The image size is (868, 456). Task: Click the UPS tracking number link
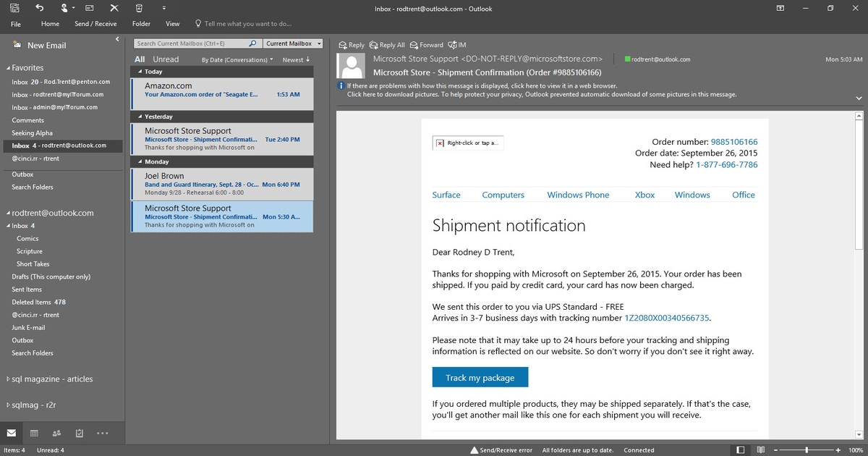[x=667, y=317]
